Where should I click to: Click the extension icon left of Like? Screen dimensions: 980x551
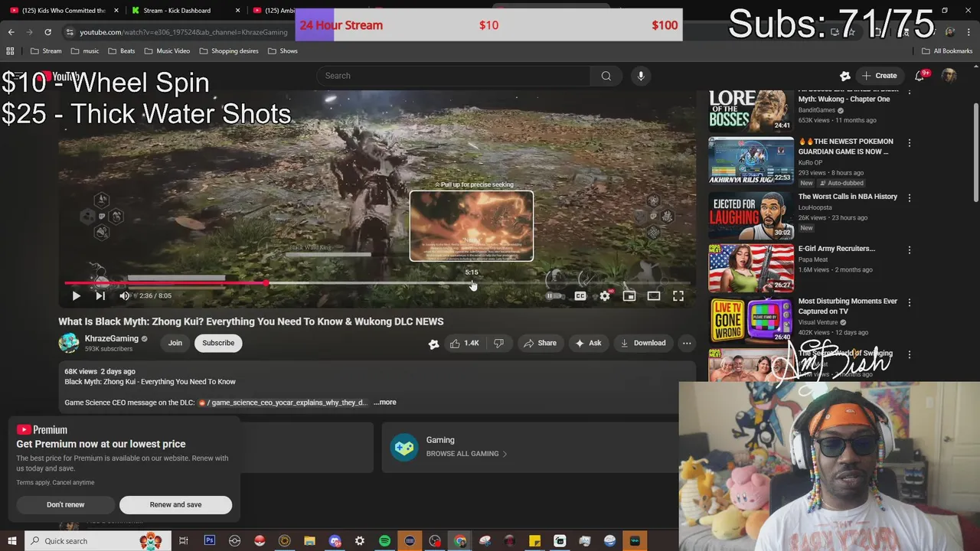(x=433, y=344)
